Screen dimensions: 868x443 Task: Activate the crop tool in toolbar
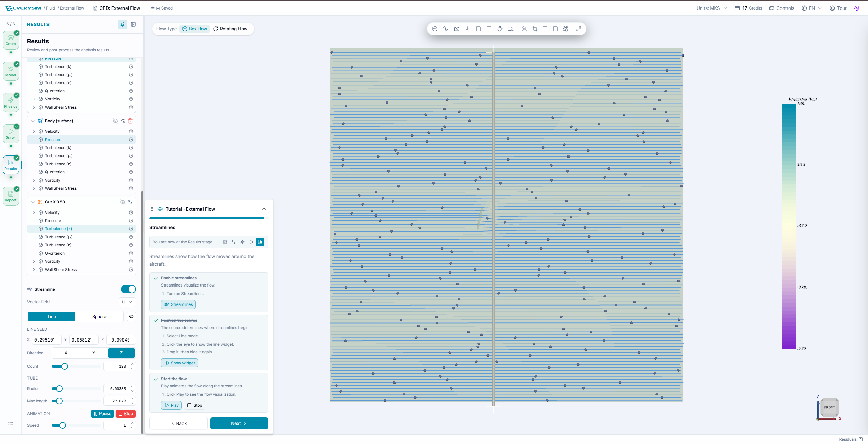pos(535,29)
